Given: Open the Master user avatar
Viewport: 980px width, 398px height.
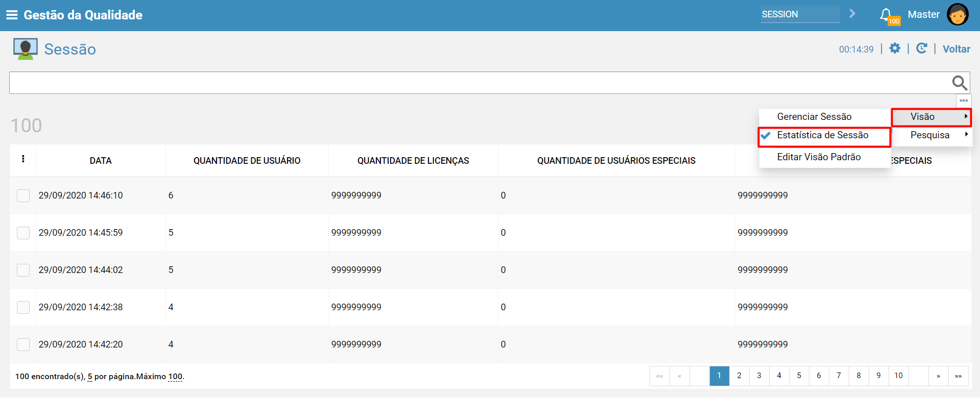Looking at the screenshot, I should (x=958, y=14).
